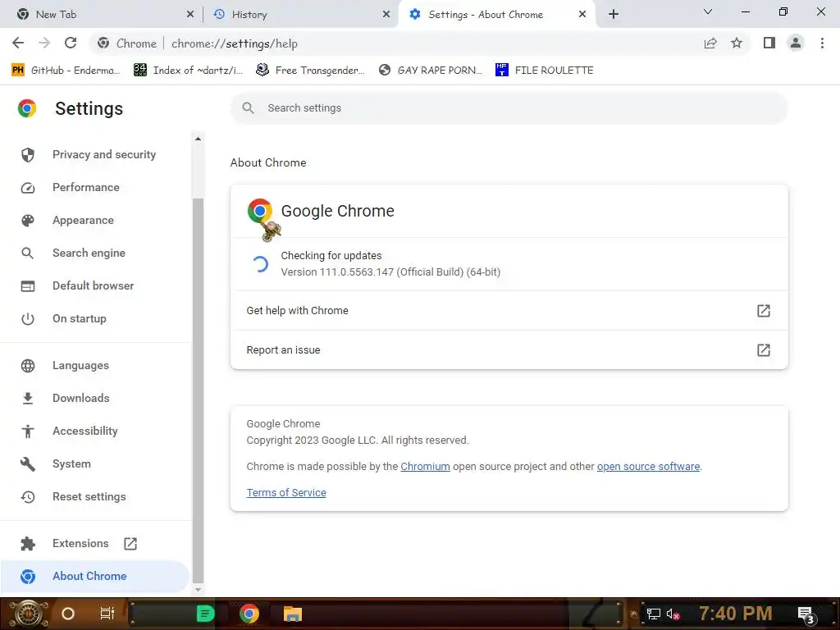Open the browser side panel
The image size is (840, 630).
[769, 43]
